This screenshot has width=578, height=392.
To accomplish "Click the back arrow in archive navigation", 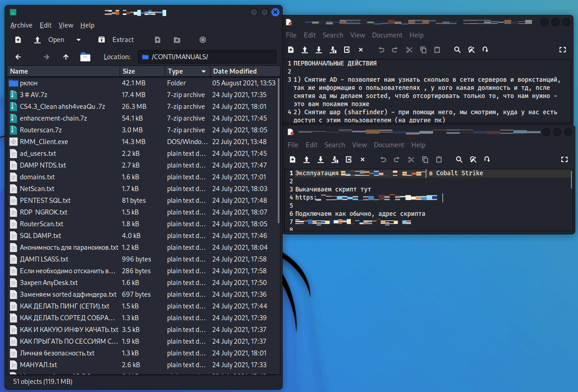I will [x=18, y=57].
